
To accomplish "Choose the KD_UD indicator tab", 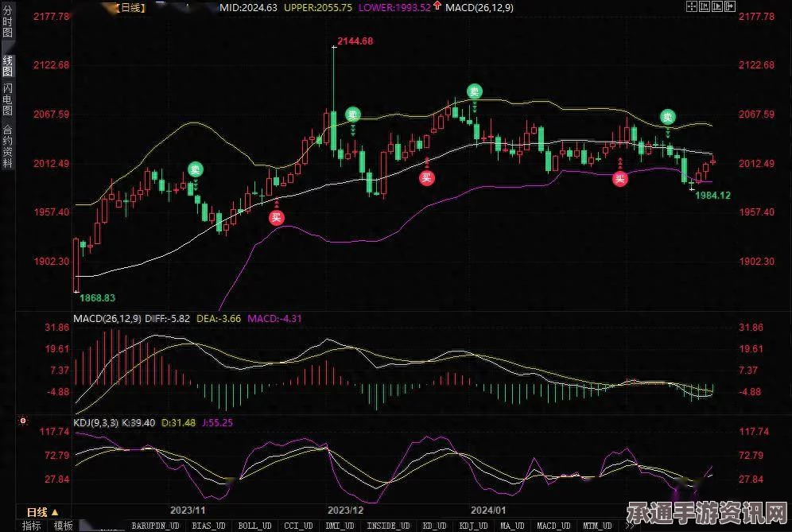I will coord(434,526).
